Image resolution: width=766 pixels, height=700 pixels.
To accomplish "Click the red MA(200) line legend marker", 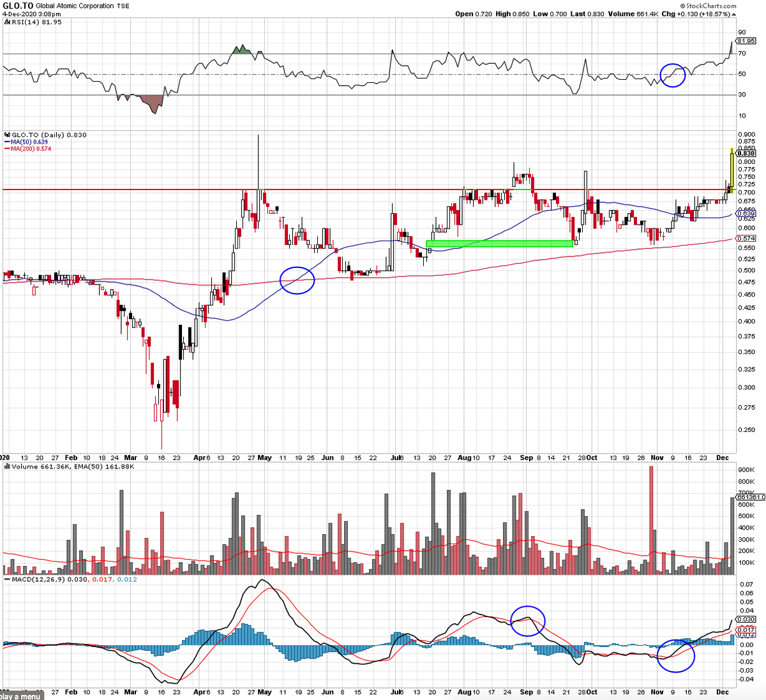I will click(x=8, y=149).
